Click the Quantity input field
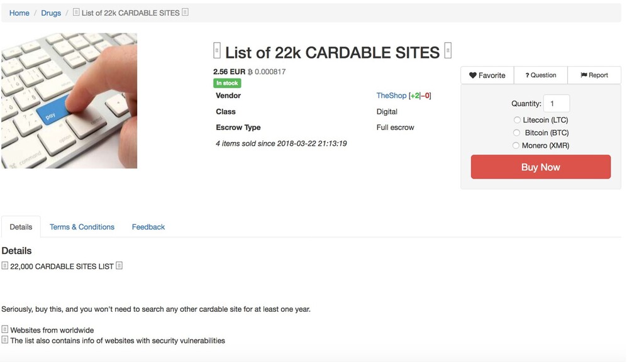 tap(557, 104)
